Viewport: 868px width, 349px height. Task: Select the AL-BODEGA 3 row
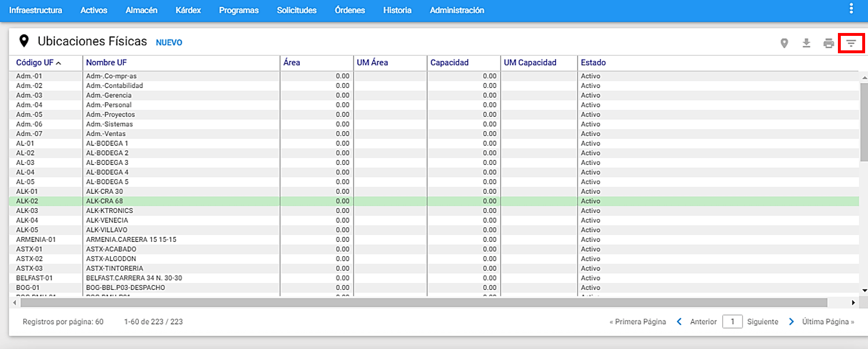click(x=433, y=163)
